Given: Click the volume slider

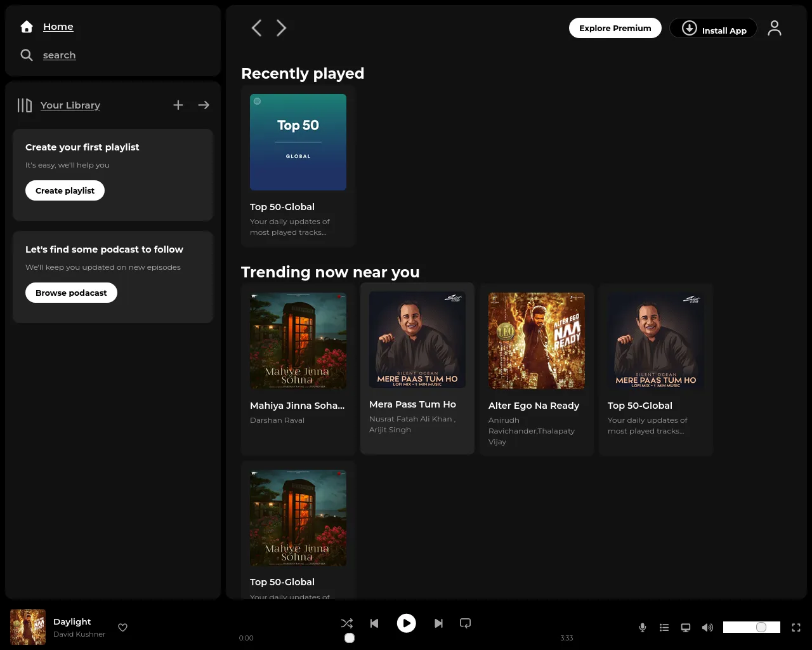Looking at the screenshot, I should click(x=752, y=627).
